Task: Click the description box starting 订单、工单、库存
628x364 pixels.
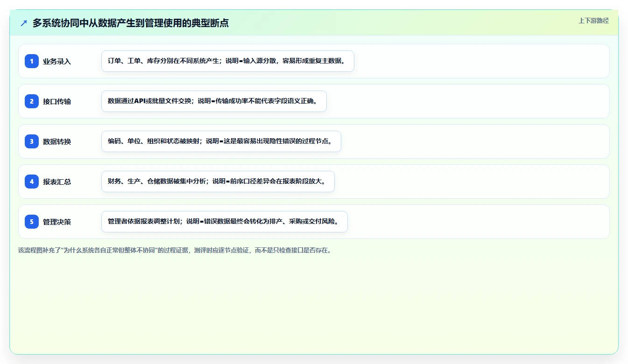Action: [x=228, y=61]
